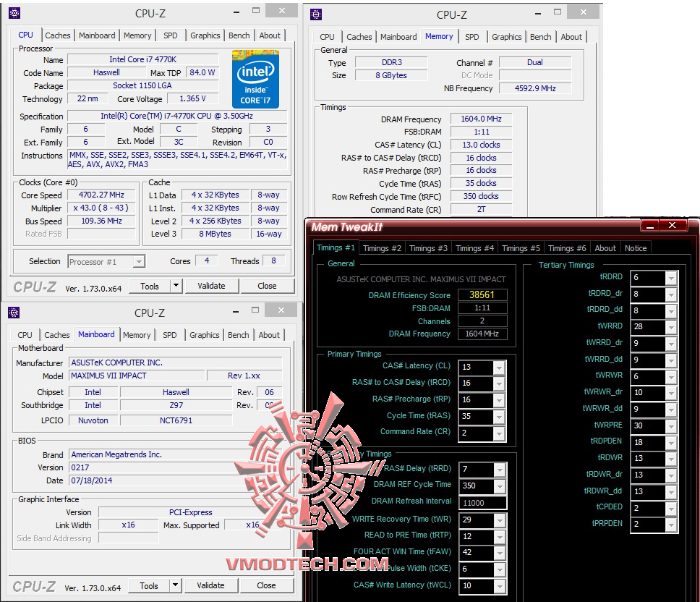
Task: Open the RAS# Precharge (tRP) dropdown in Mem TweakIt
Action: pyautogui.click(x=499, y=400)
